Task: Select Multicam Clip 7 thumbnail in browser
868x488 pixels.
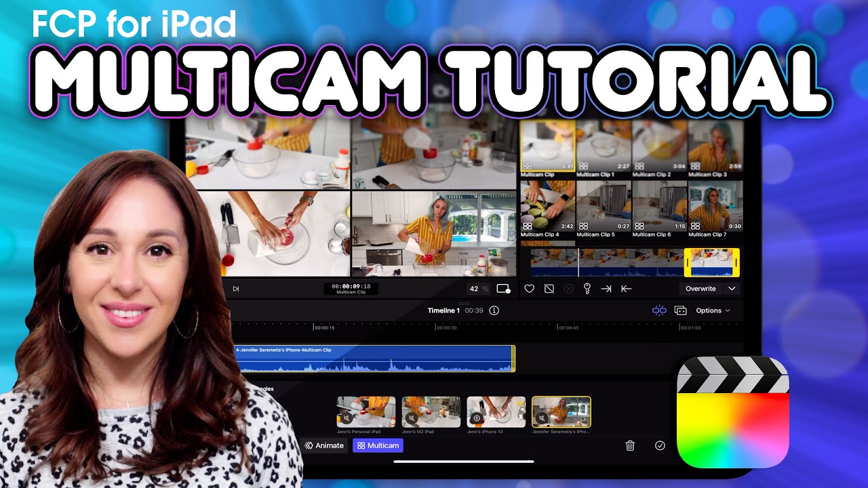Action: 715,205
